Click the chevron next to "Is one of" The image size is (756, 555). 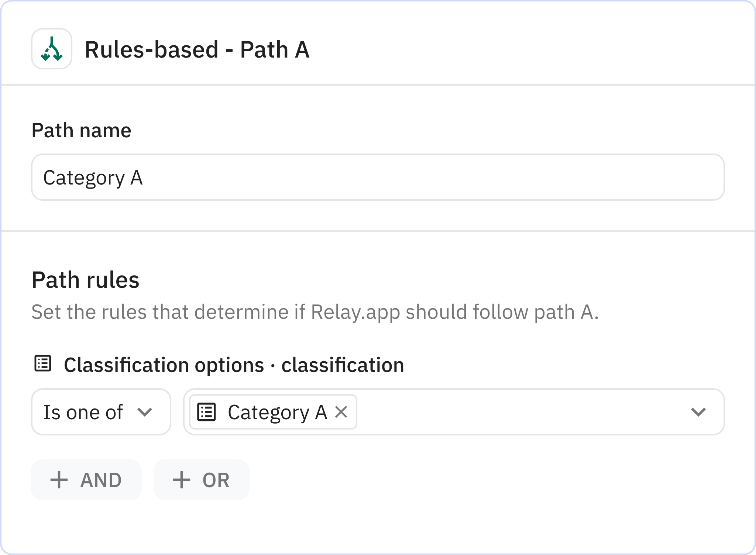145,412
